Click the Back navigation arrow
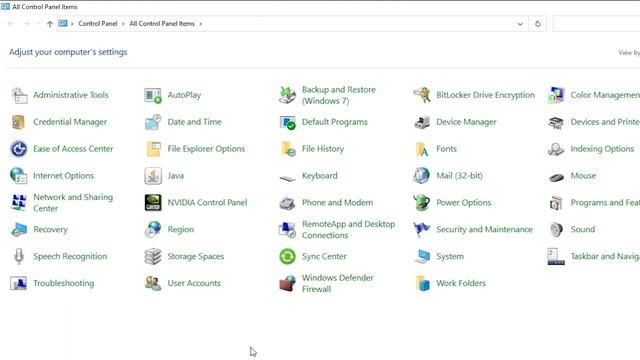 point(11,24)
